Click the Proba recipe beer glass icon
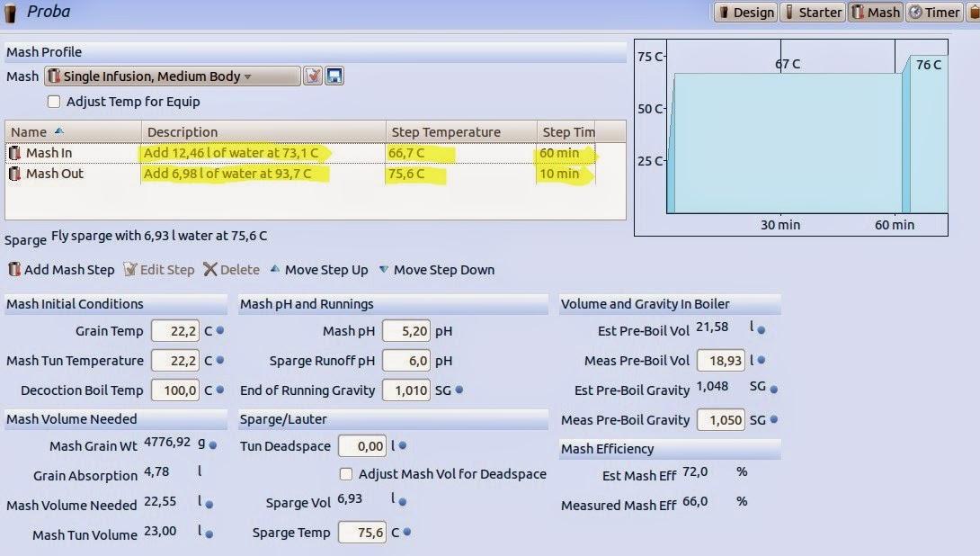Screen dimensions: 980x556 (x=10, y=13)
